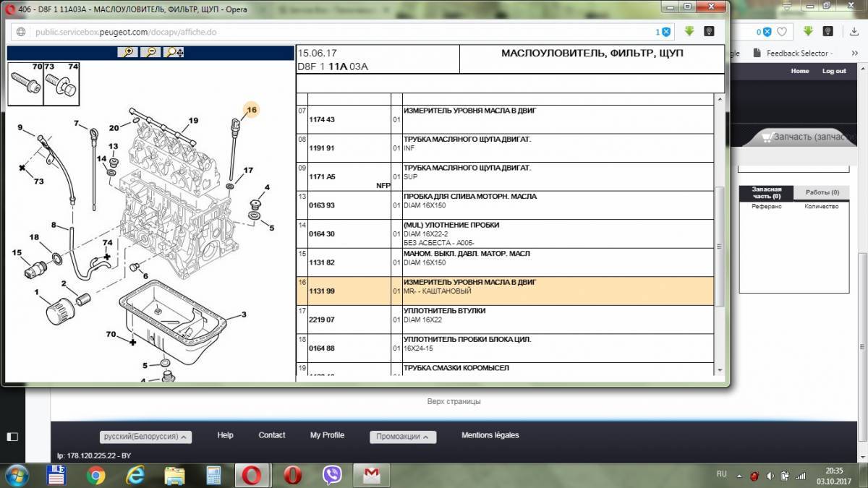Open Google Chrome from the taskbar
Viewport: 868px width, 488px height.
pyautogui.click(x=96, y=475)
